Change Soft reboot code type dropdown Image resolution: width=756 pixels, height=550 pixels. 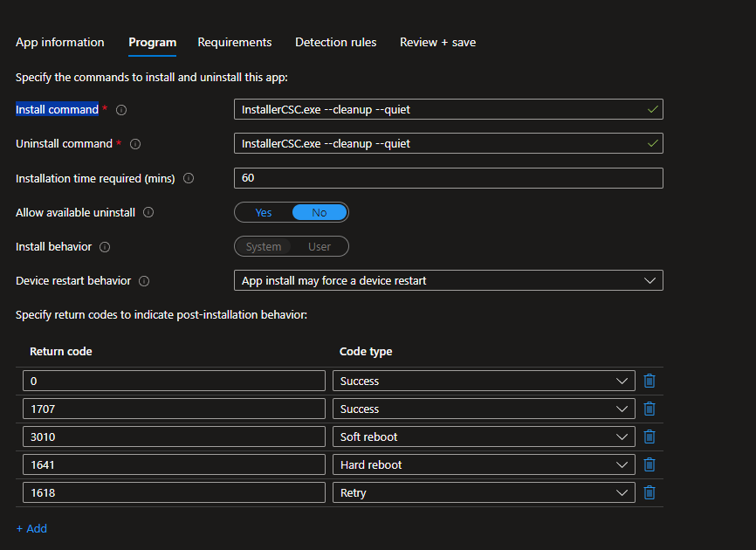(484, 437)
